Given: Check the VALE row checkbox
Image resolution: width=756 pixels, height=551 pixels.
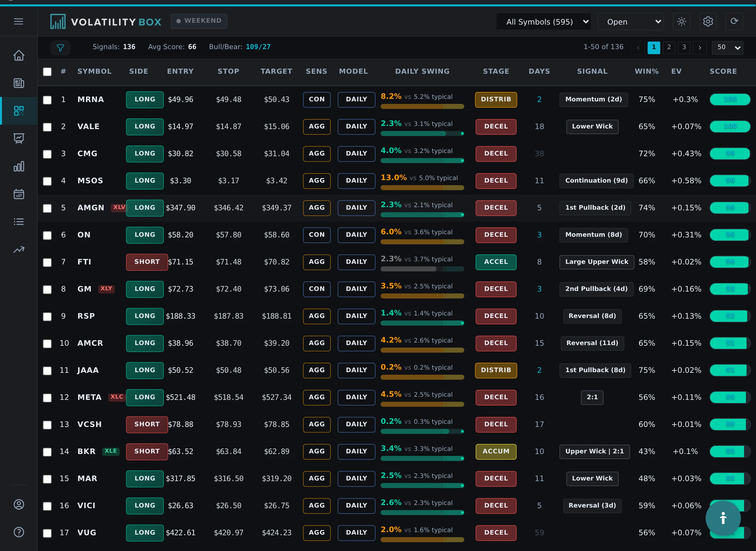Looking at the screenshot, I should click(x=47, y=127).
